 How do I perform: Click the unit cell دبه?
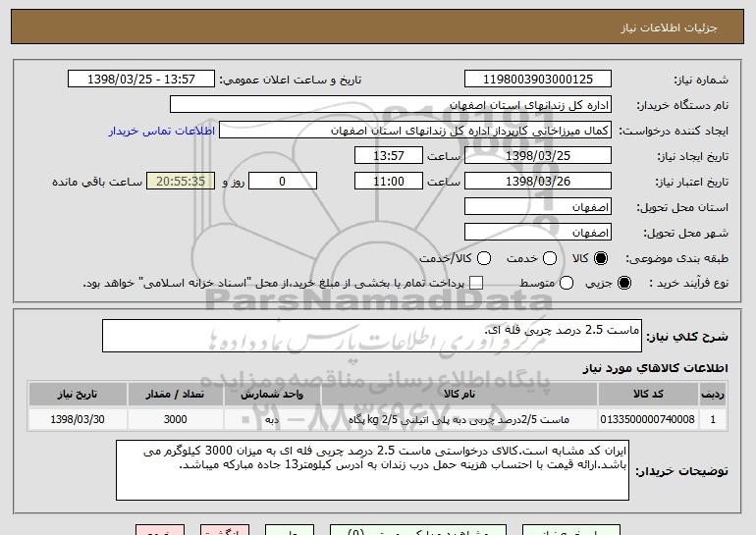pyautogui.click(x=272, y=419)
